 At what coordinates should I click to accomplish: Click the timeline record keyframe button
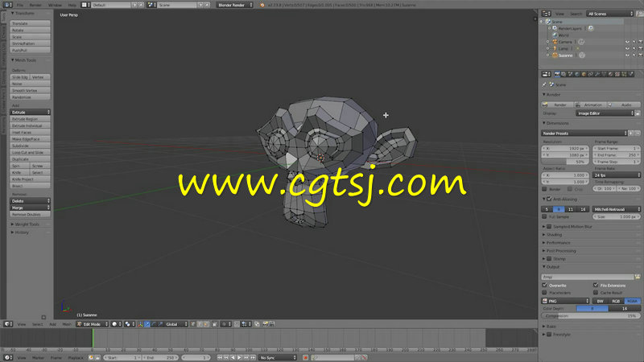[305, 358]
